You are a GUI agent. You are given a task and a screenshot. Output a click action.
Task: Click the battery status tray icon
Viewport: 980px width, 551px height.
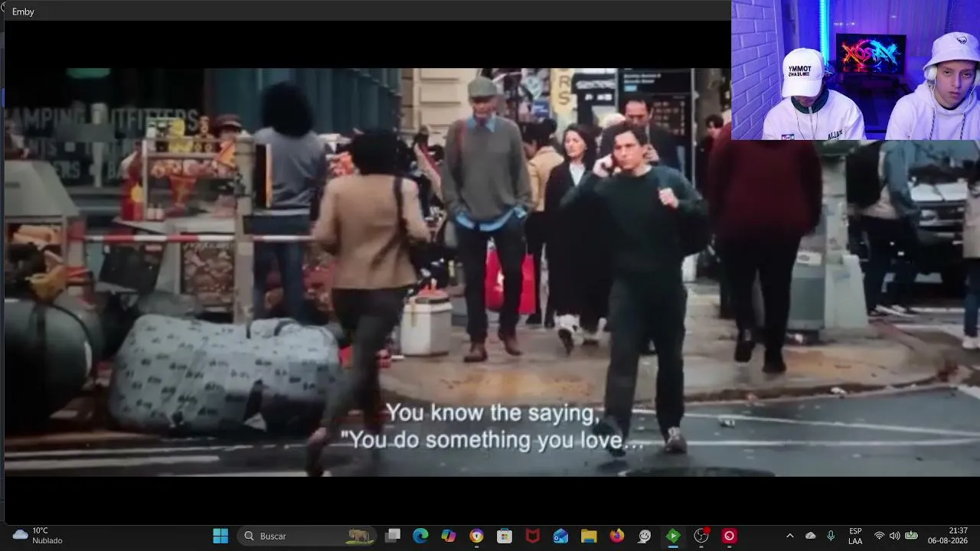[911, 536]
